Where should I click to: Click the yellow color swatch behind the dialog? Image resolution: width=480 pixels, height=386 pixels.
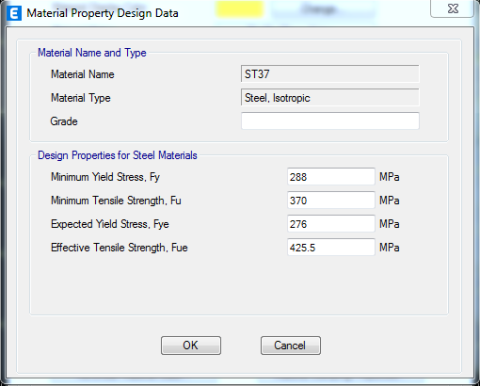tap(240, 9)
